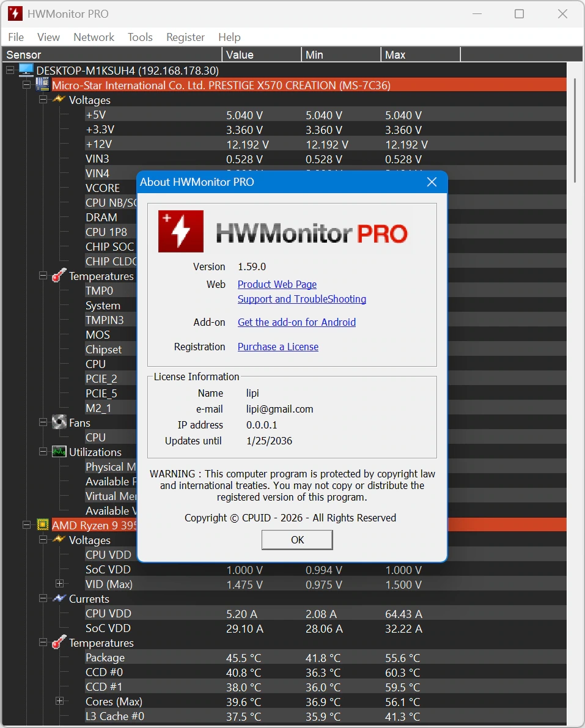Select the CCD #0 temperature row

point(325,672)
